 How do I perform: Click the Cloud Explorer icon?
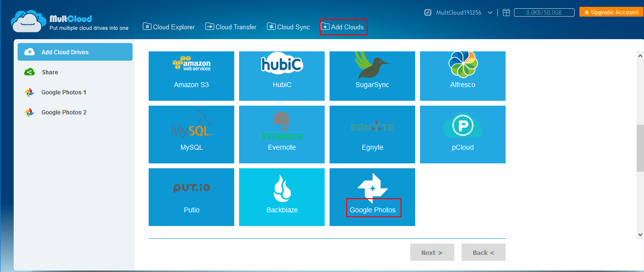(147, 27)
